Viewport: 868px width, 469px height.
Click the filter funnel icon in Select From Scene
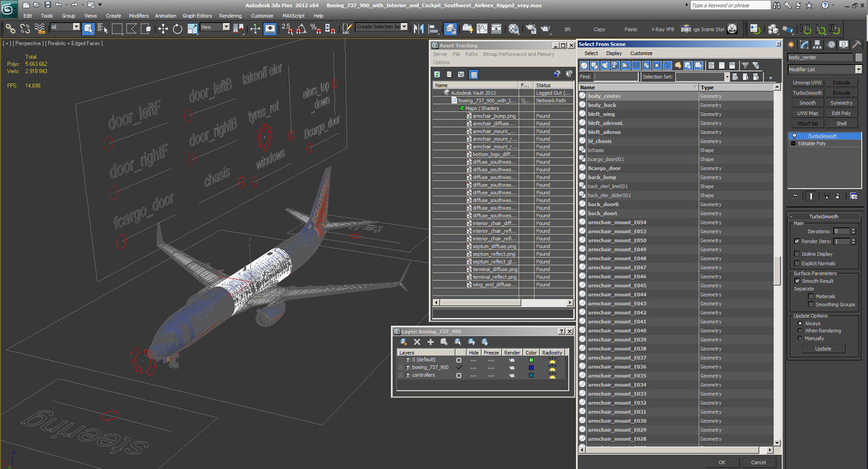tap(745, 66)
